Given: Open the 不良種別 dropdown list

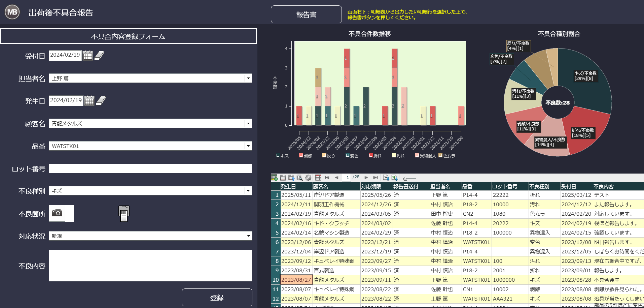Looking at the screenshot, I should [x=248, y=191].
